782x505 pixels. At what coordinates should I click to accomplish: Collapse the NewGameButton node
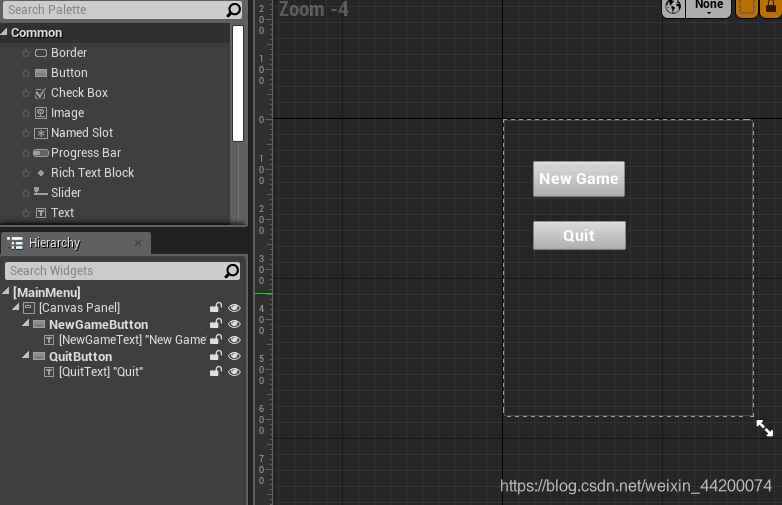26,324
